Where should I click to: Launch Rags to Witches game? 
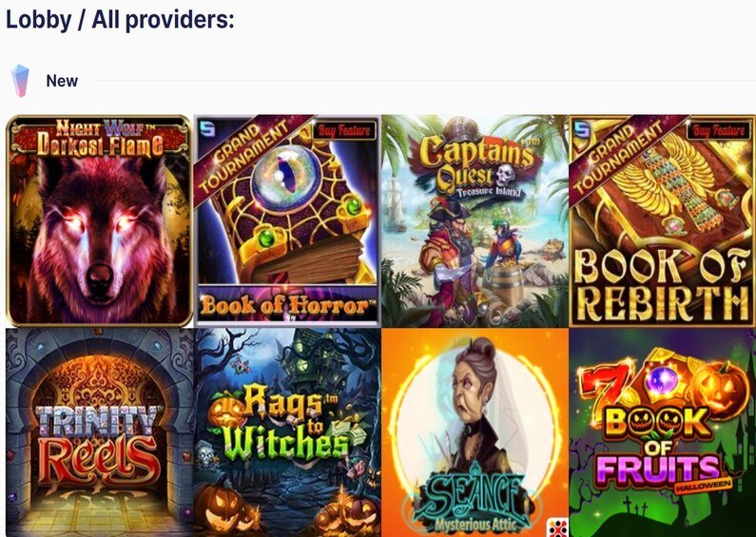pos(287,432)
